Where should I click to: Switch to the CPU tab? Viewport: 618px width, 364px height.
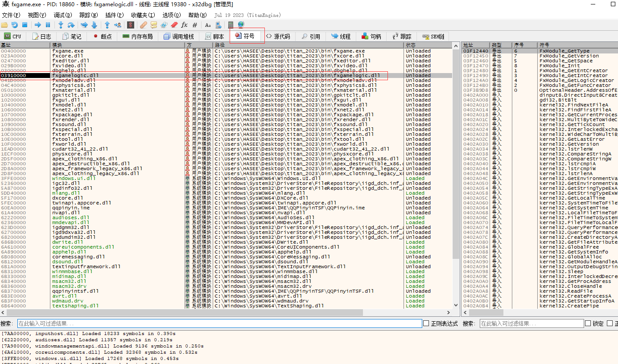(x=13, y=37)
